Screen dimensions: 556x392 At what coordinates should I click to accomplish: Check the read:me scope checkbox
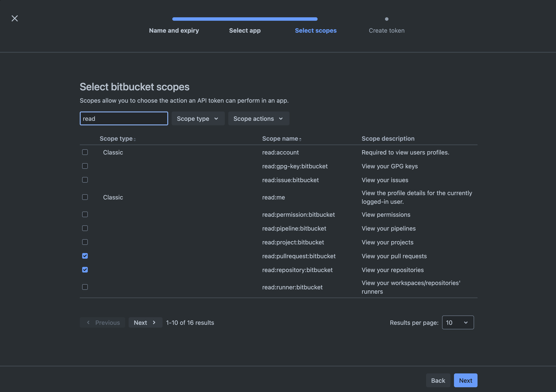coord(85,197)
